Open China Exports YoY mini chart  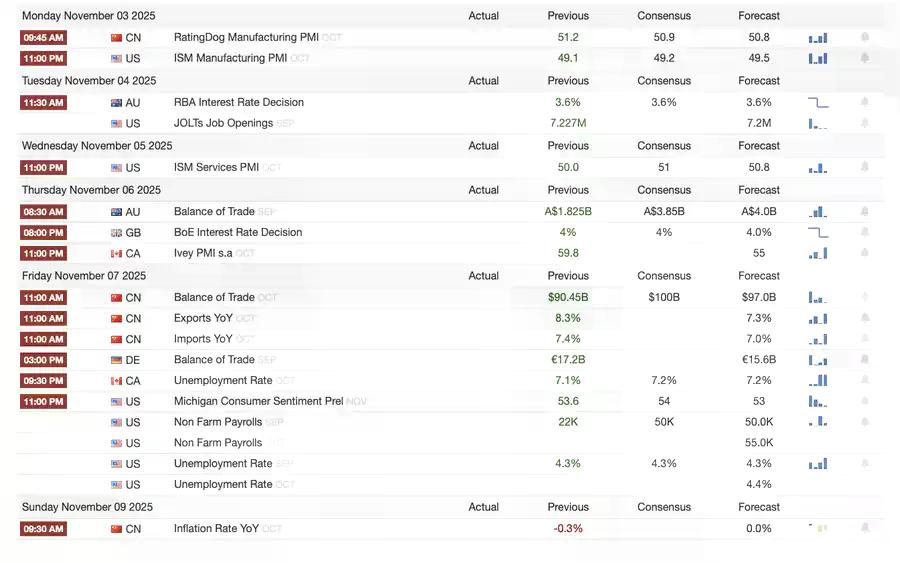pos(818,319)
